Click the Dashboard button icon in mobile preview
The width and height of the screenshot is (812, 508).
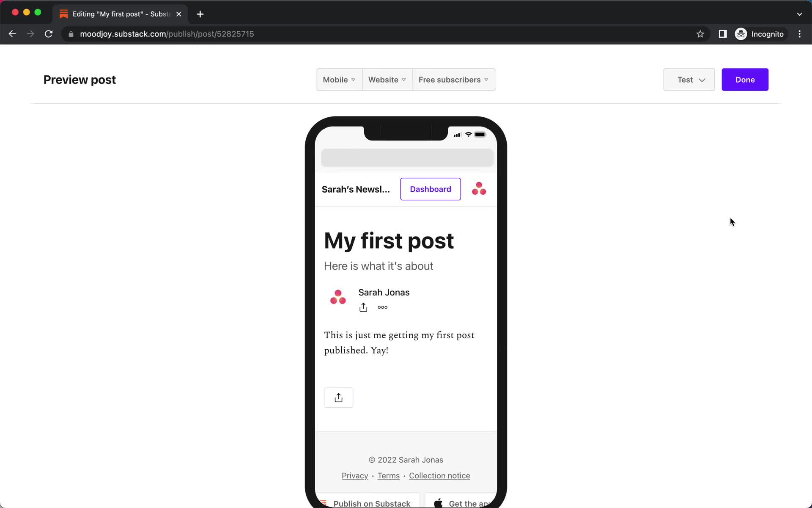point(430,188)
